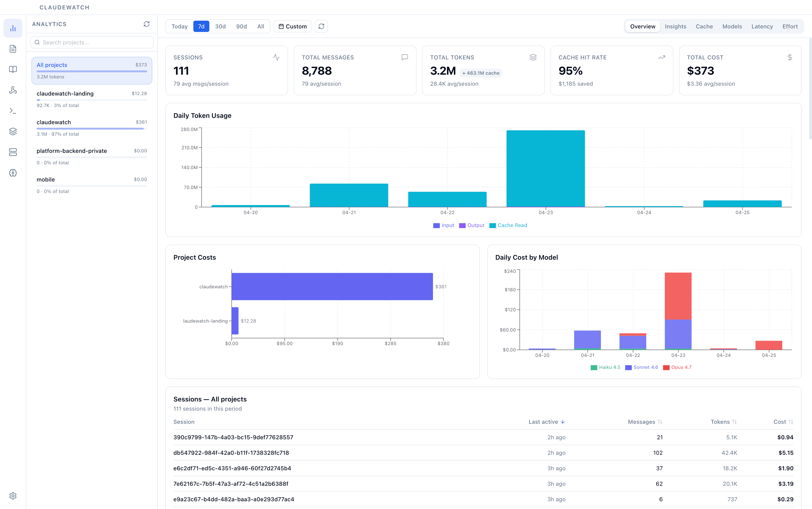Viewport: 812px width, 509px height.
Task: Toggle the Haiku 4.5 legend swatch
Action: coord(594,368)
